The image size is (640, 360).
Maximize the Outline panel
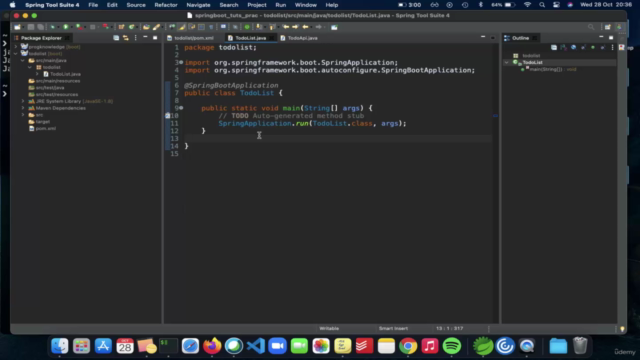tap(611, 38)
